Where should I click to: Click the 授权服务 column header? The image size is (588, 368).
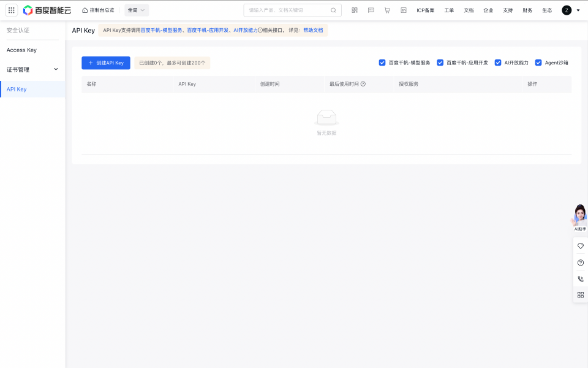pyautogui.click(x=409, y=84)
